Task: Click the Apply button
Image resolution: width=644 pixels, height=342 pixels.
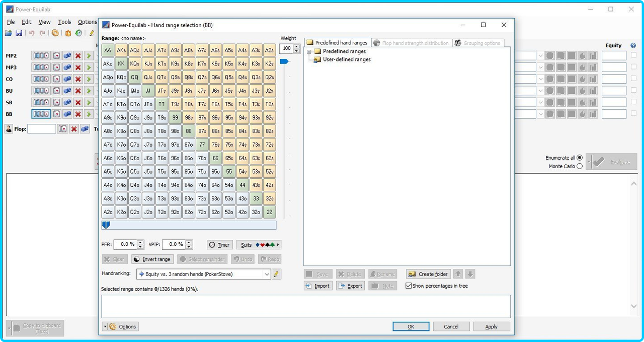Action: [x=492, y=326]
